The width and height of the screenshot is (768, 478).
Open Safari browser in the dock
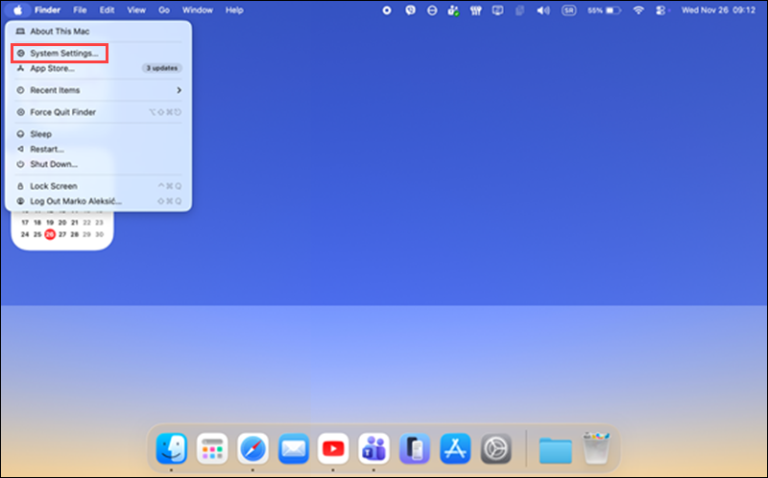(x=253, y=449)
